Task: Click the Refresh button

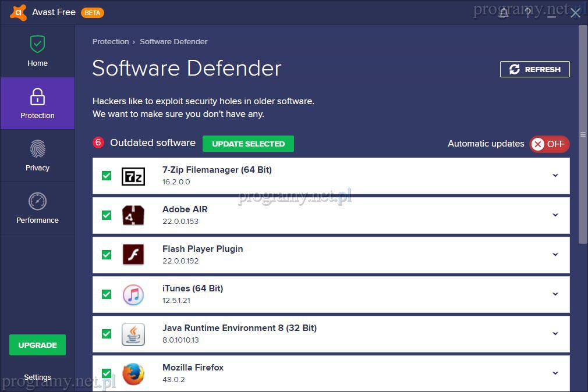Action: tap(534, 69)
